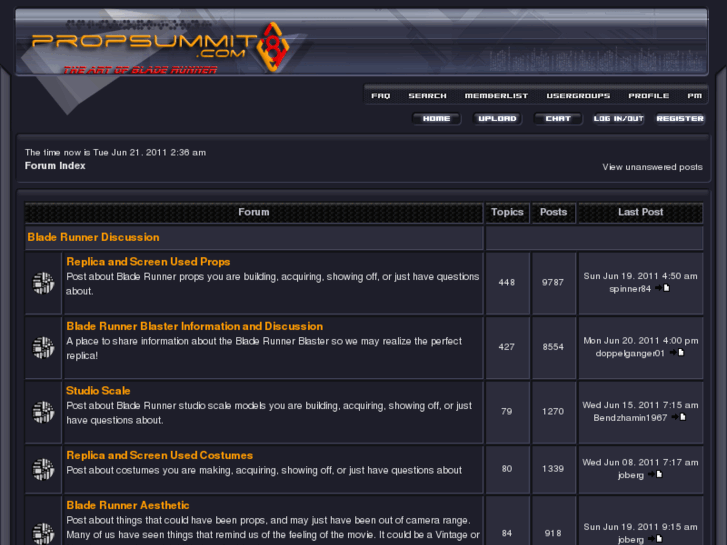Click forum status icon for Blade Runner Blaster Information
727x545 pixels.
click(43, 347)
